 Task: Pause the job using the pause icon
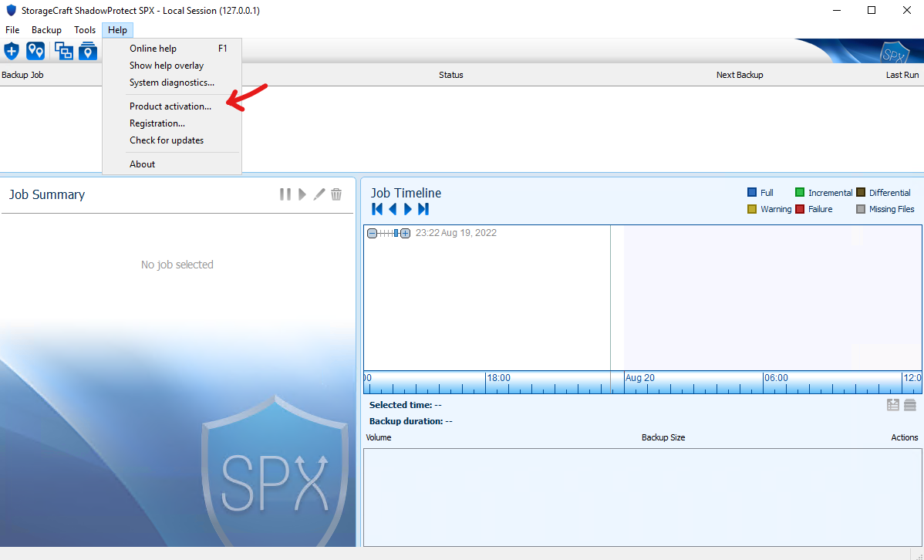tap(285, 194)
